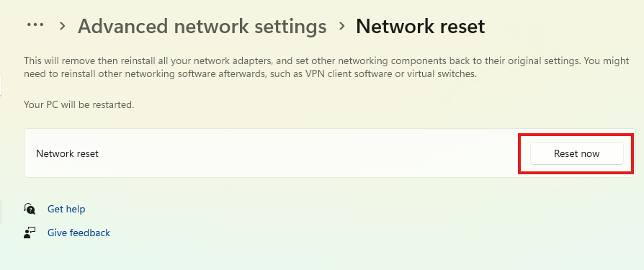The width and height of the screenshot is (644, 270).
Task: Click the network adapters description paragraph
Action: point(326,68)
